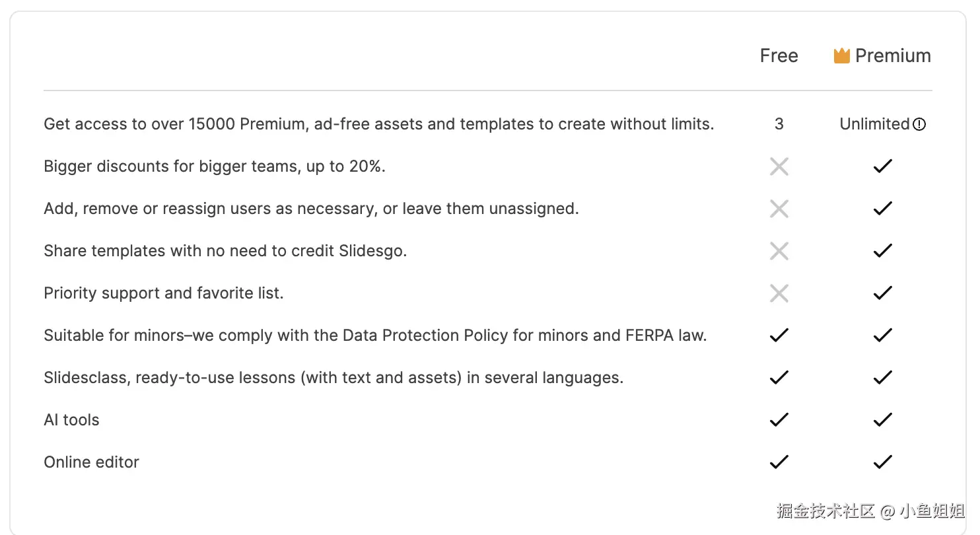Click the Online editor feature label

pos(91,462)
